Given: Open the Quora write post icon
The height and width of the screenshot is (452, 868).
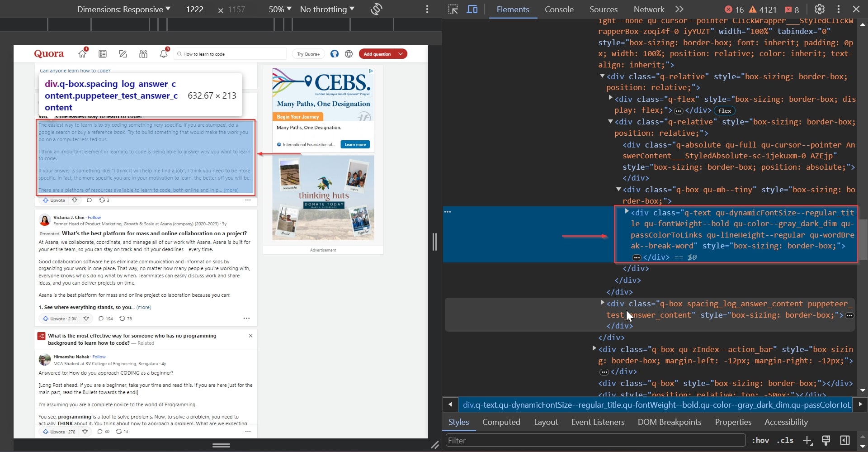Looking at the screenshot, I should click(x=123, y=54).
